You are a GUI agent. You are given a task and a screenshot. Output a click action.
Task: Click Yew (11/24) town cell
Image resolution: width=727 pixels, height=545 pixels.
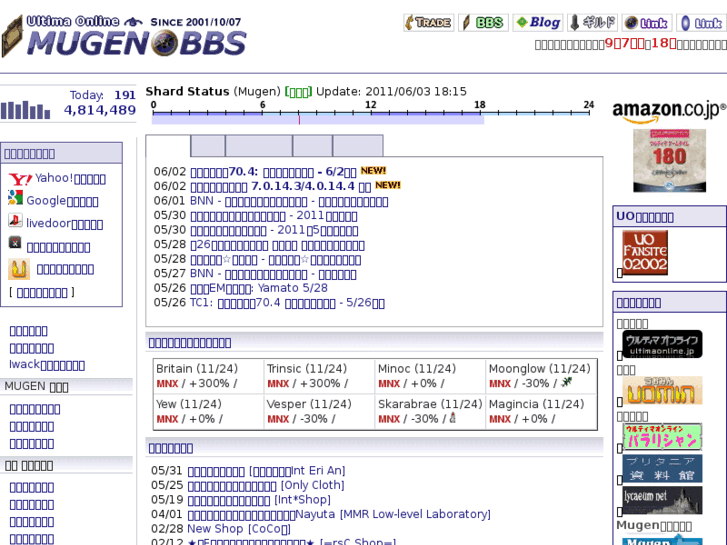(x=208, y=412)
